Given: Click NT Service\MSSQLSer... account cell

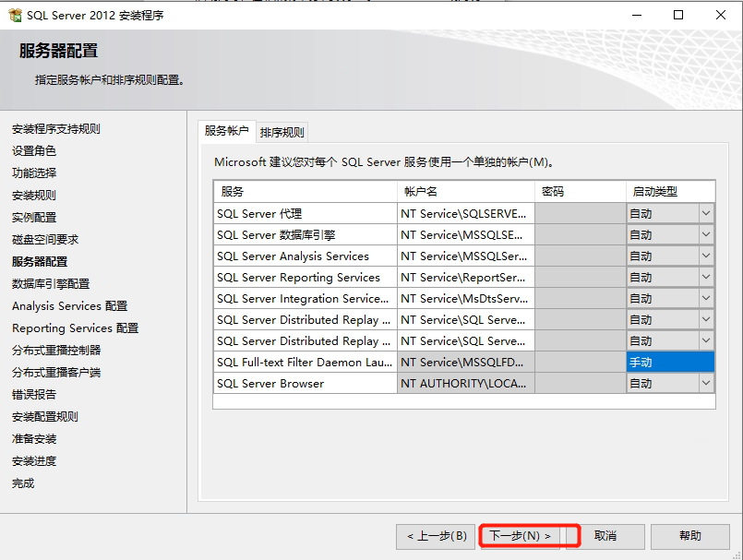Looking at the screenshot, I should pyautogui.click(x=466, y=256).
